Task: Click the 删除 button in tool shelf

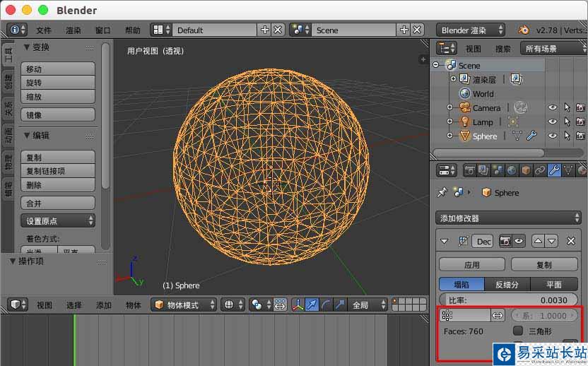Action: 58,185
